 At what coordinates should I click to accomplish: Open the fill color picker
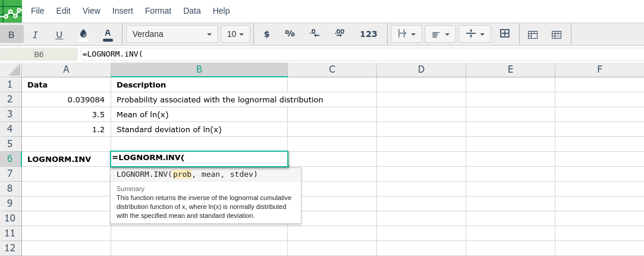coord(83,35)
